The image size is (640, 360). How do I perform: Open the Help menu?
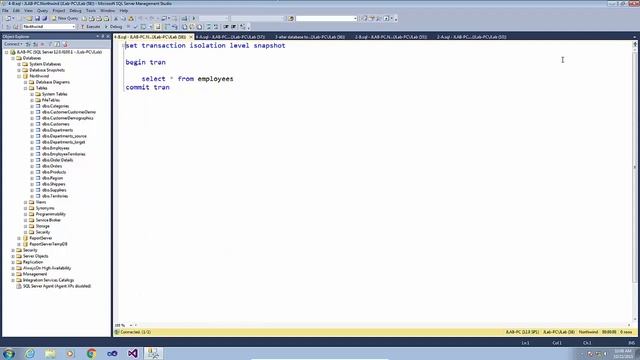[x=124, y=11]
